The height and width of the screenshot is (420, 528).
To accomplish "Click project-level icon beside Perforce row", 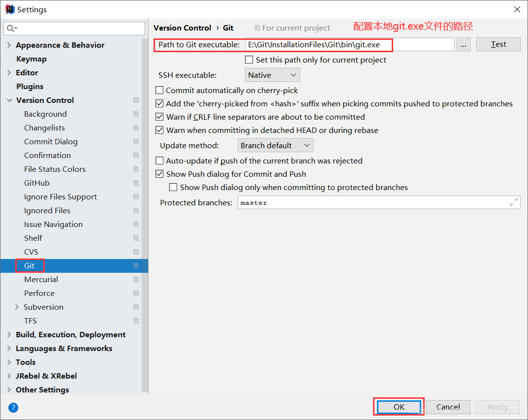I will [x=136, y=293].
